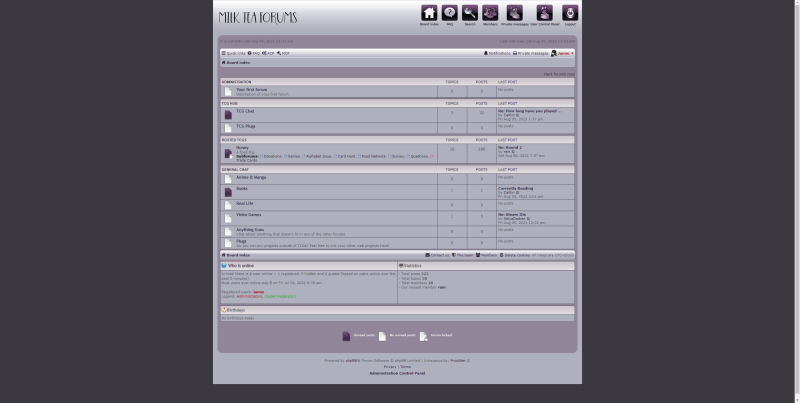Open the Card Hunt subforum

click(347, 156)
